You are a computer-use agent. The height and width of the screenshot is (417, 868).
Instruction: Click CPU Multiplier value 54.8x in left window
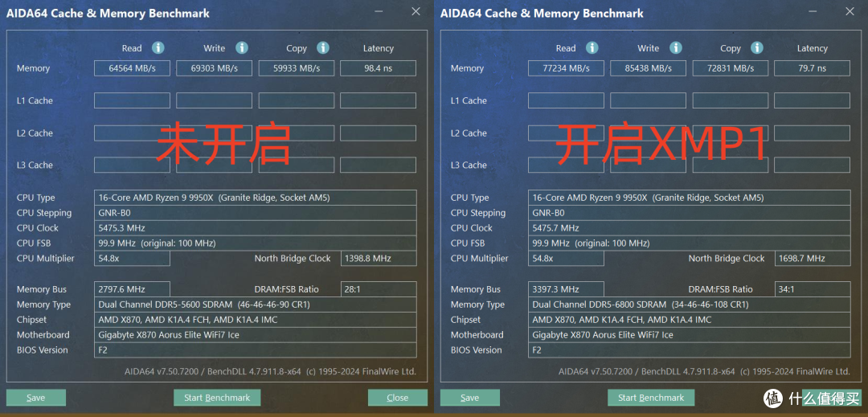(x=132, y=258)
